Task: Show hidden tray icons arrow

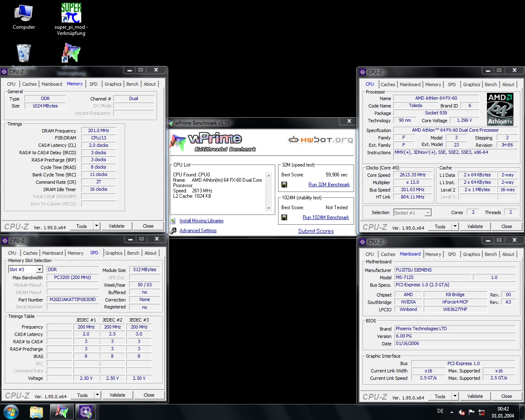Action: point(452,412)
